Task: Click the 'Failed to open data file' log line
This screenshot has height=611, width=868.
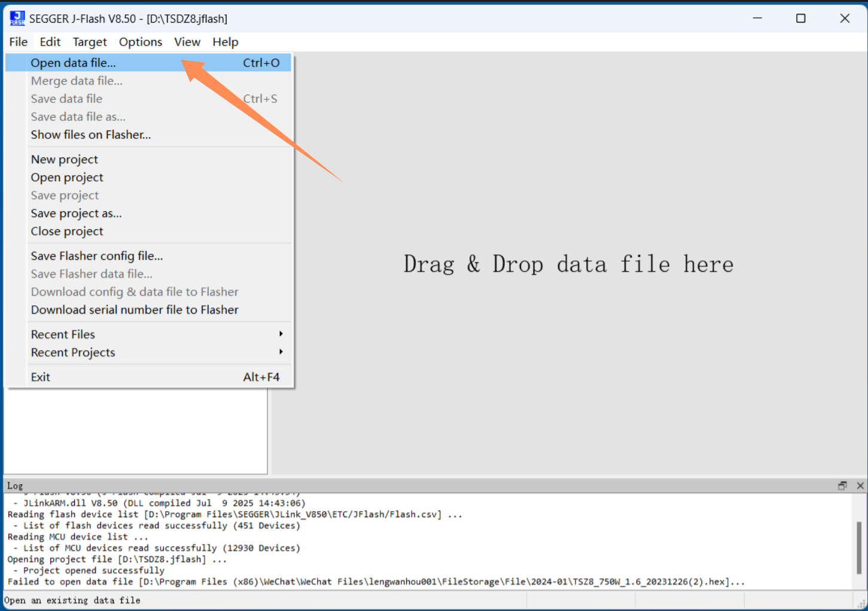Action: click(x=376, y=582)
